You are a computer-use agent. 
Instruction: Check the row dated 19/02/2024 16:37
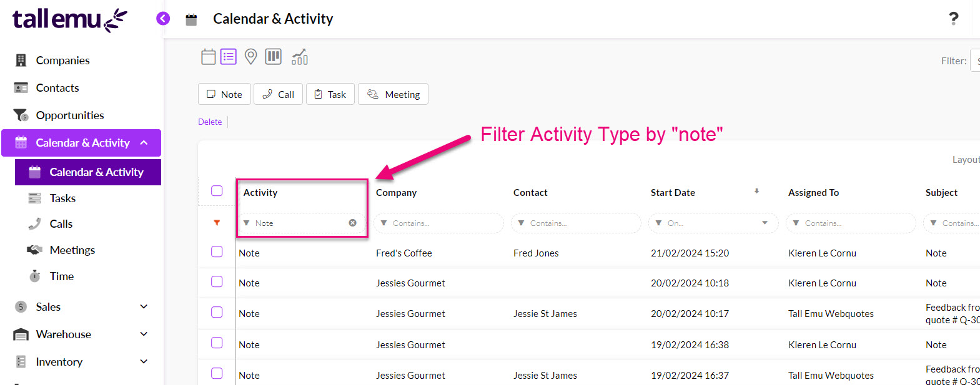pos(217,373)
